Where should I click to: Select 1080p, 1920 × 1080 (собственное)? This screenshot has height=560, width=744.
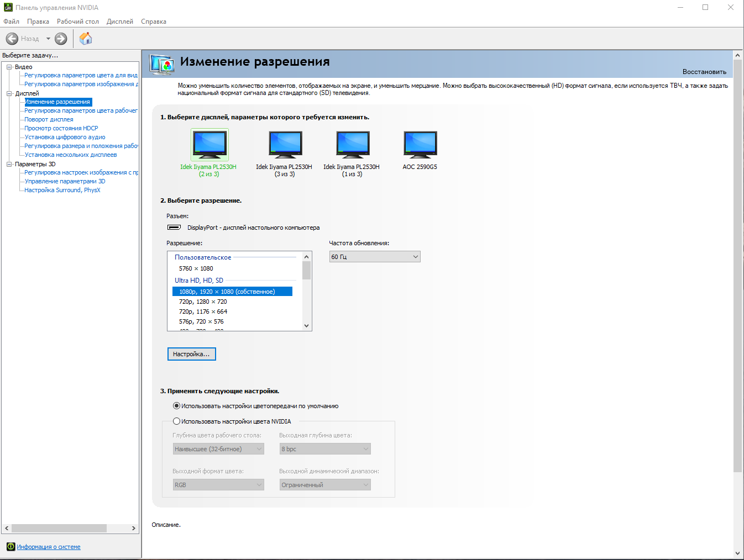232,292
